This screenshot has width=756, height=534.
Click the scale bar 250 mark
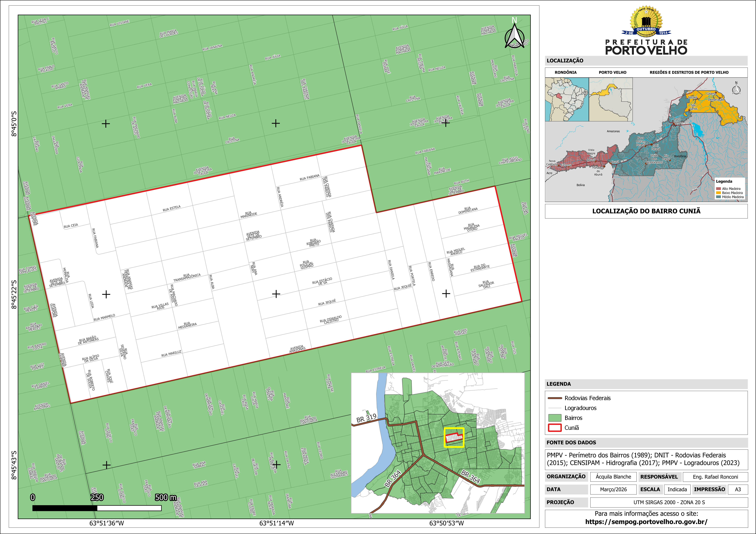(x=97, y=497)
